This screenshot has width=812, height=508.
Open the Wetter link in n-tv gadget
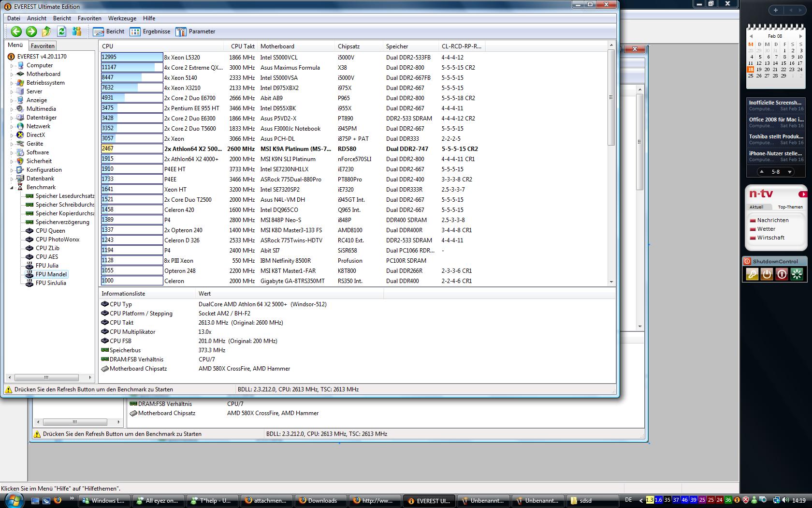[x=766, y=229]
